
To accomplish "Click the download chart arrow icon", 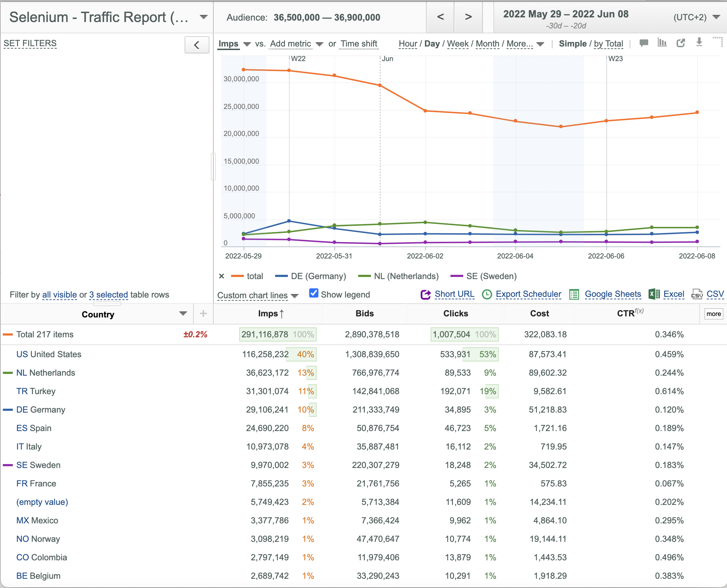I will point(699,43).
